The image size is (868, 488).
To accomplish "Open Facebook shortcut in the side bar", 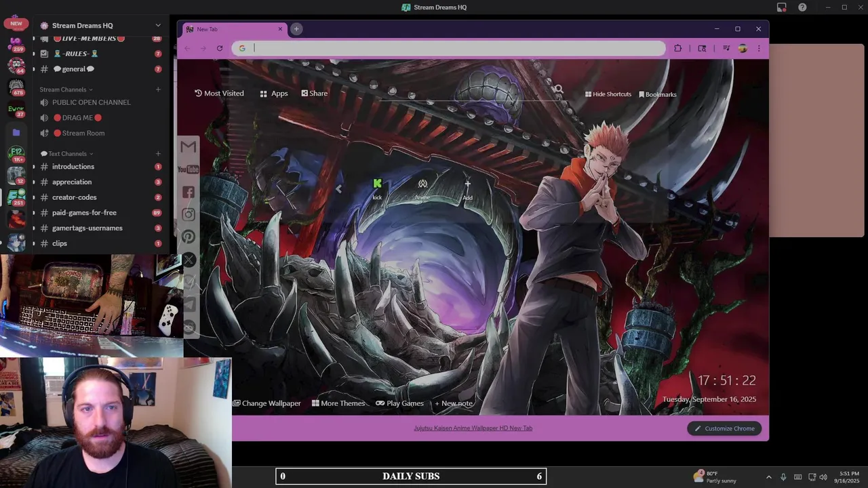I will (x=189, y=192).
